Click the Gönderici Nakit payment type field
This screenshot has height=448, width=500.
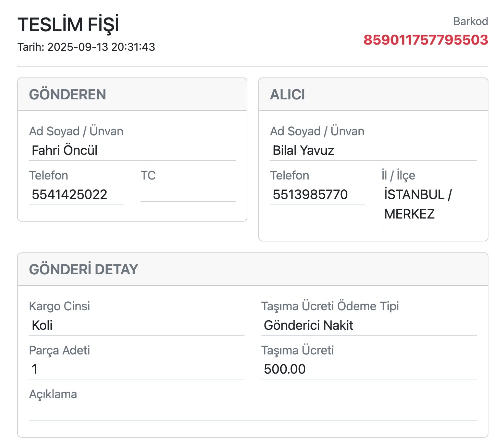(368, 326)
